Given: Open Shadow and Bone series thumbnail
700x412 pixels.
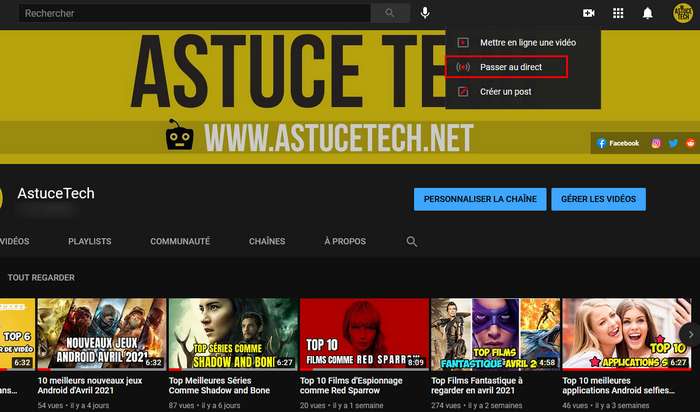Looking at the screenshot, I should point(233,334).
